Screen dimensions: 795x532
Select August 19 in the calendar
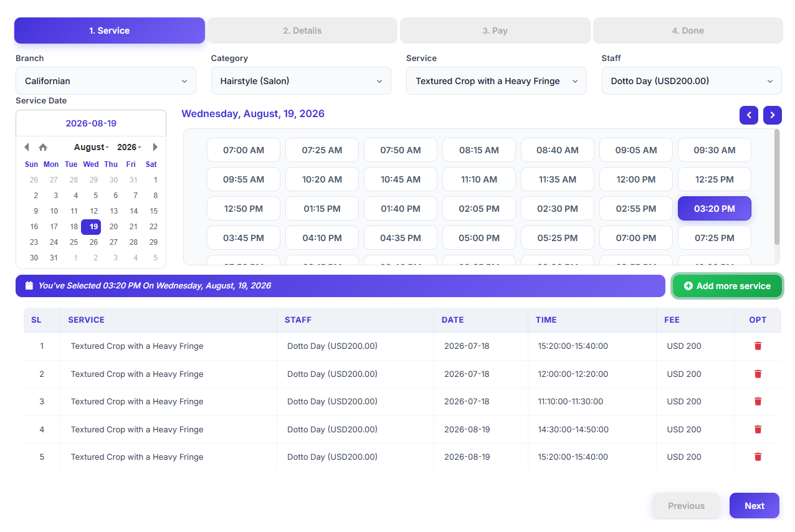[91, 227]
